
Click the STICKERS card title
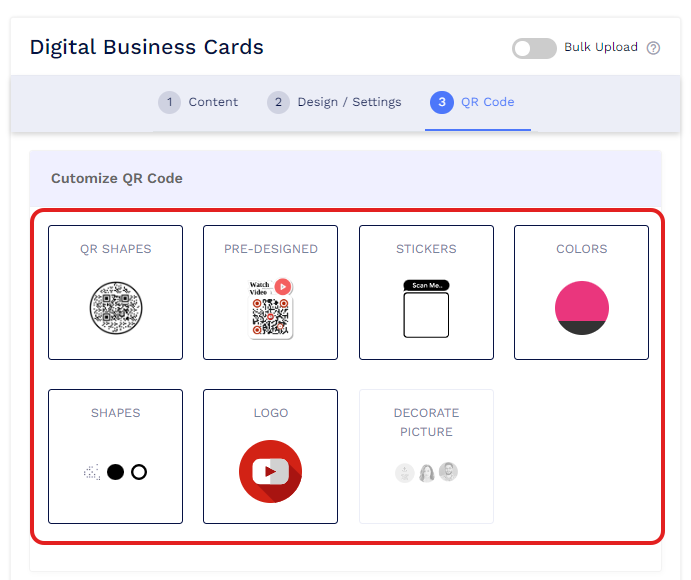(x=426, y=249)
